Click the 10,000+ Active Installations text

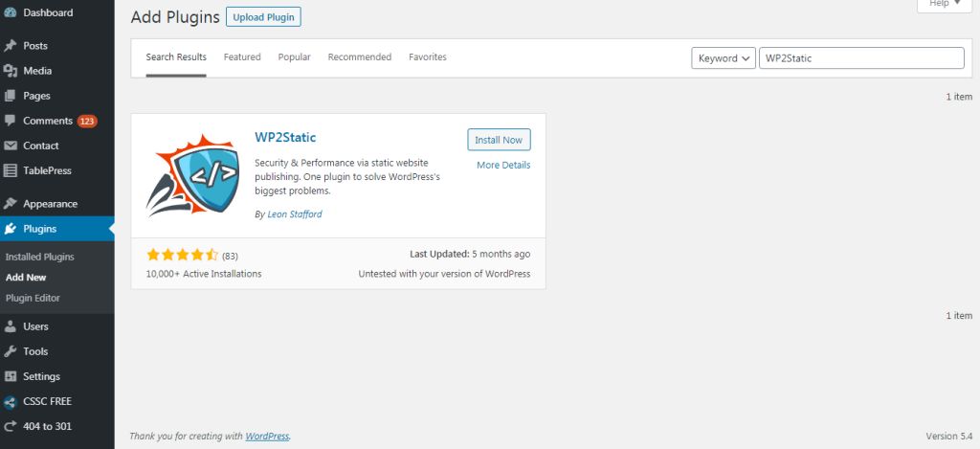[x=204, y=274]
